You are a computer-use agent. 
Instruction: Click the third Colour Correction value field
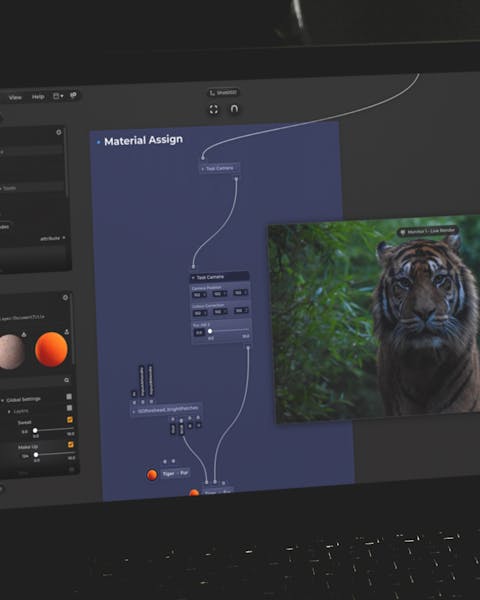(241, 310)
